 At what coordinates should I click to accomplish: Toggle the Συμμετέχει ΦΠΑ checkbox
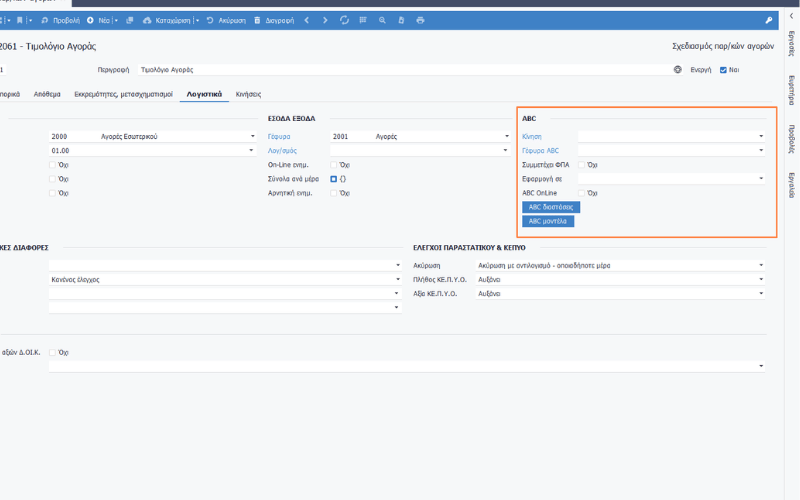(581, 165)
